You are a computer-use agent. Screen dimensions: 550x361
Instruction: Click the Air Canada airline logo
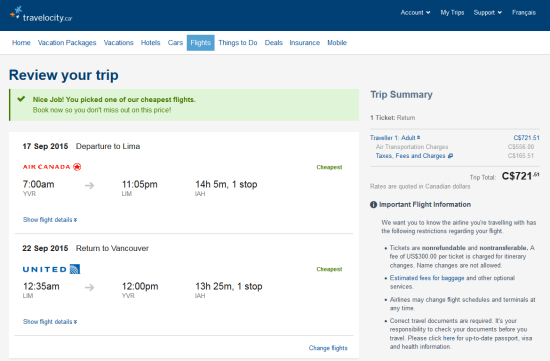point(52,167)
